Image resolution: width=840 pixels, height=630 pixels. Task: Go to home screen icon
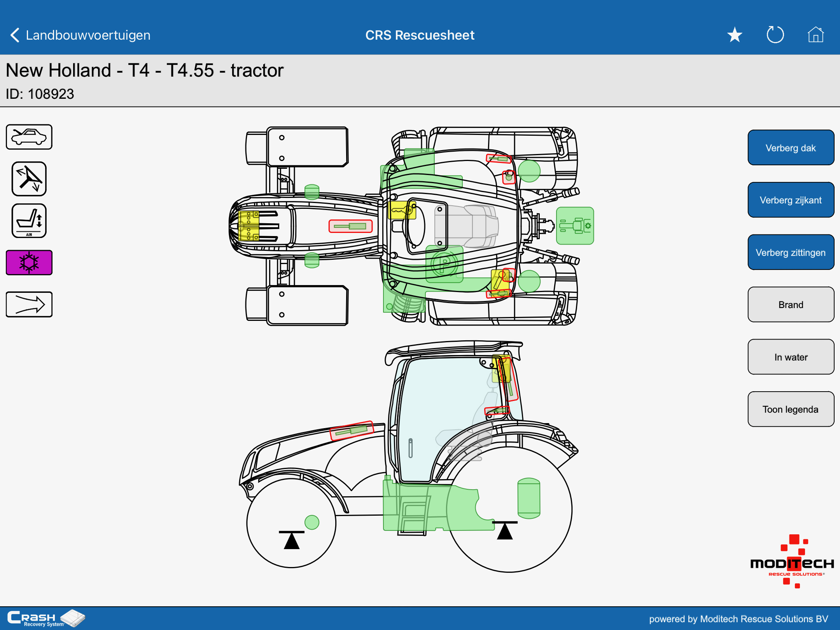click(x=815, y=35)
